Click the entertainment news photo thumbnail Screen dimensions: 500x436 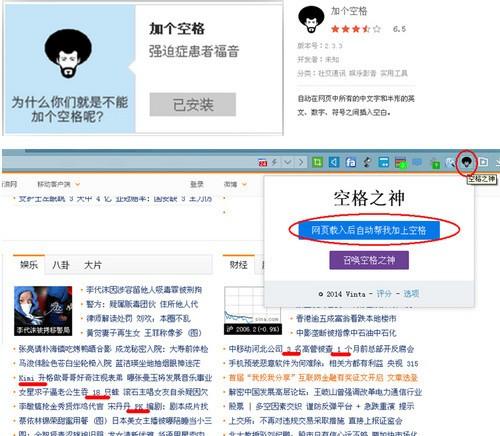coord(43,311)
